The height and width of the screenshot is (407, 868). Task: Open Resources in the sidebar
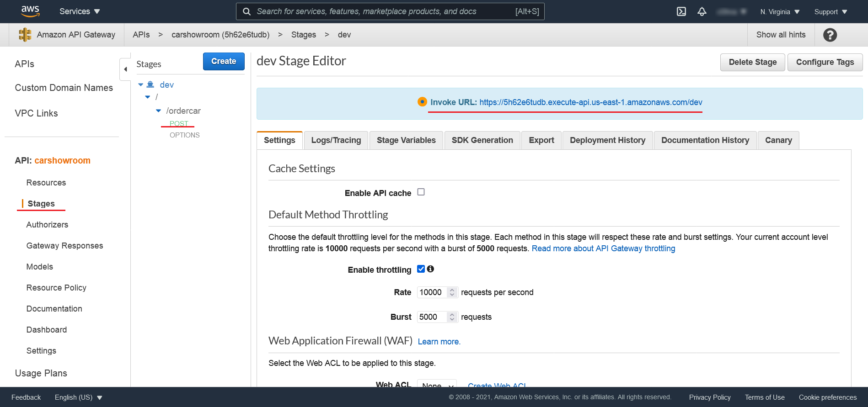pyautogui.click(x=46, y=183)
